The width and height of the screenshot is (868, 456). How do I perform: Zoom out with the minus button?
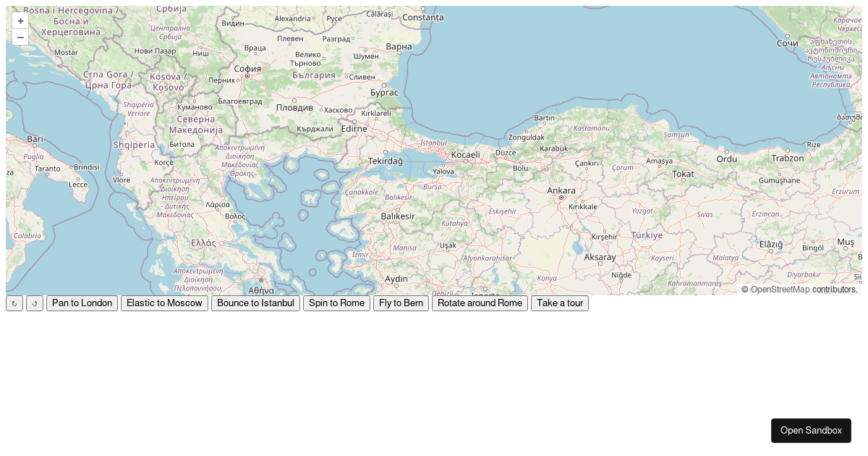click(x=20, y=37)
